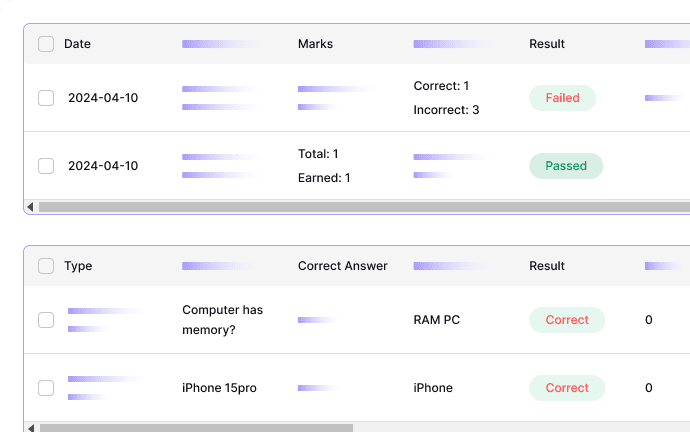690x432 pixels.
Task: Click the red Failed status badge
Action: tap(562, 98)
